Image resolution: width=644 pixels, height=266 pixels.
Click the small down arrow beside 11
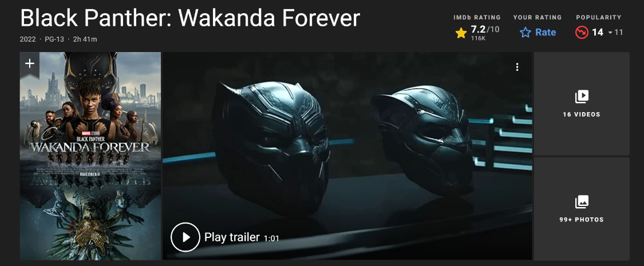pyautogui.click(x=610, y=33)
